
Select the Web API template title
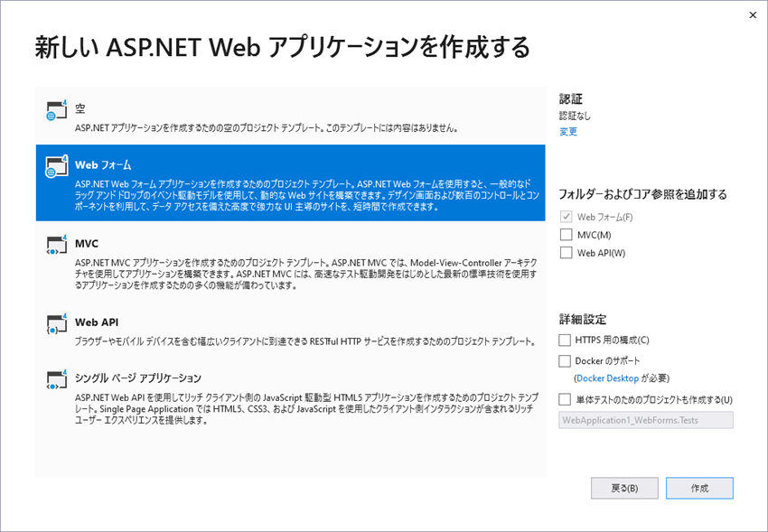tap(97, 322)
